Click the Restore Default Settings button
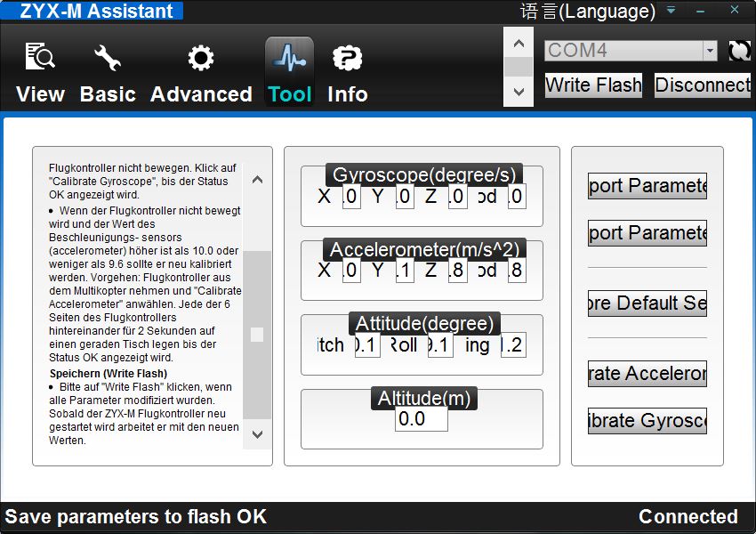 click(647, 303)
